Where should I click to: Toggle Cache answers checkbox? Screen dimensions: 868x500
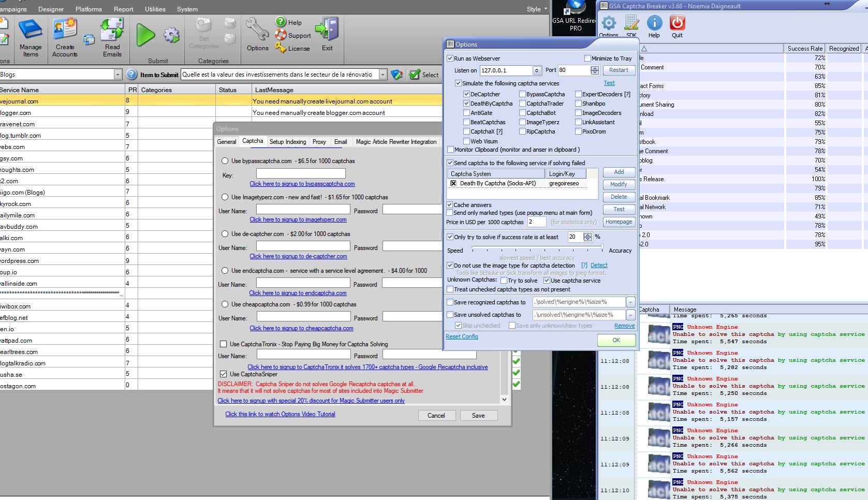450,205
